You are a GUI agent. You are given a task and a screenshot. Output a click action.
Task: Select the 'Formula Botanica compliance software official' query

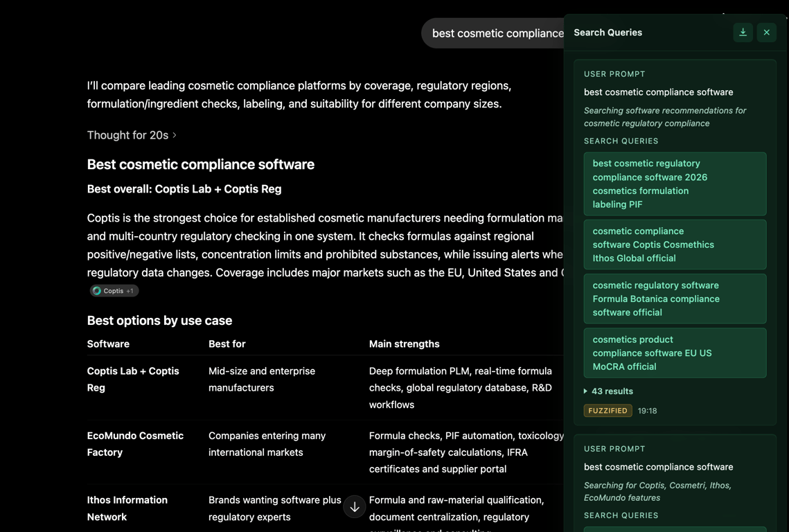tap(675, 299)
